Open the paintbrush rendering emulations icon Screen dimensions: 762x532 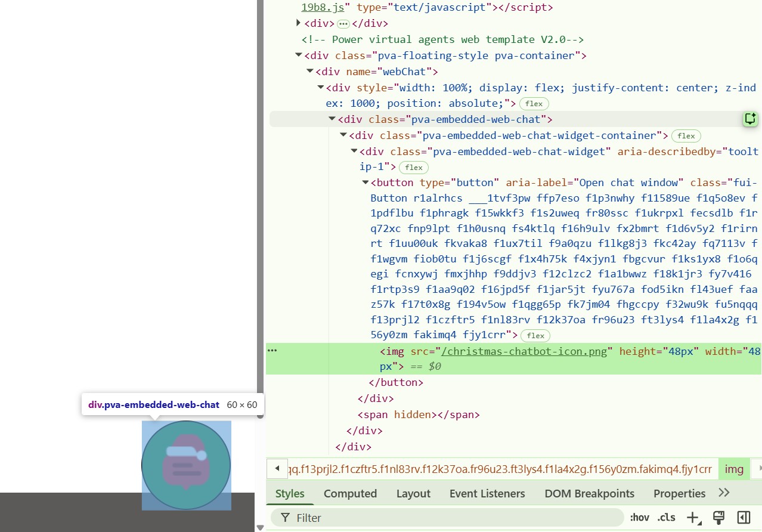tap(718, 518)
